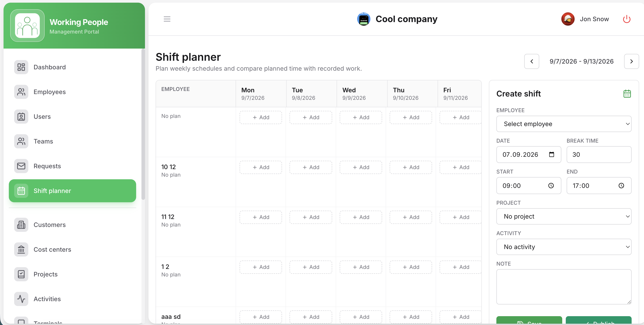Add shift for 11 12 on Thursday
The width and height of the screenshot is (644, 325).
coord(411,217)
